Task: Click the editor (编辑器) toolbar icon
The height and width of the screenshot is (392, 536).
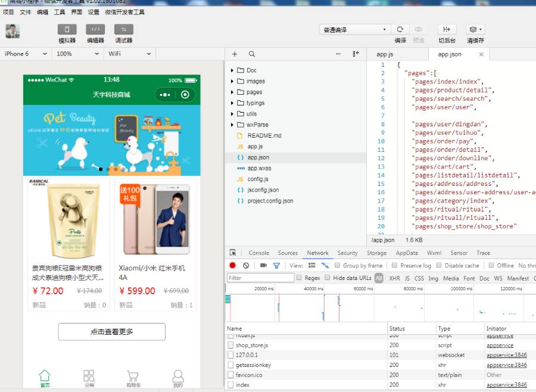Action: (95, 30)
